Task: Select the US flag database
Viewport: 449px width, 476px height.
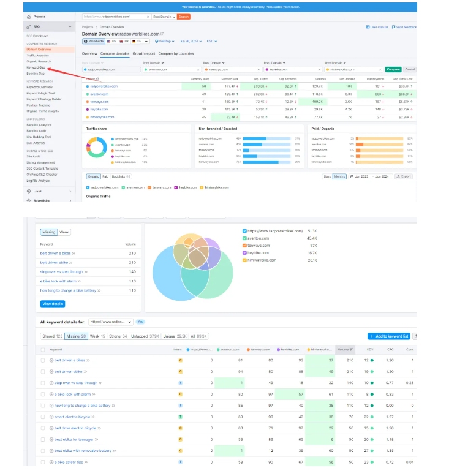Action: (x=111, y=41)
